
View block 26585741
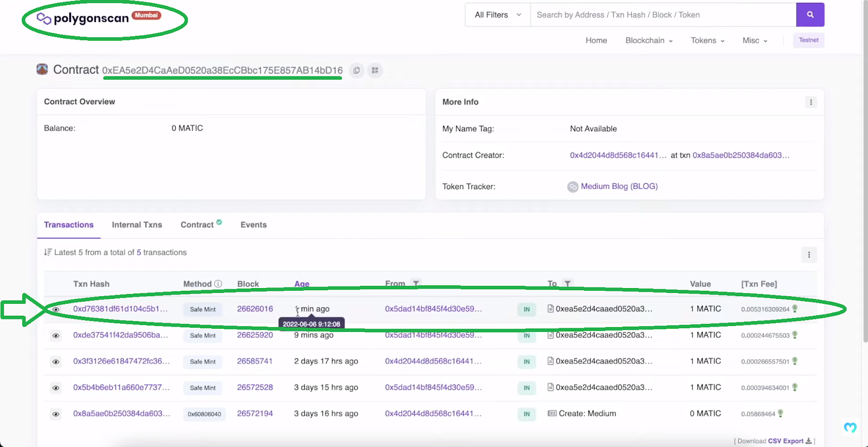click(x=255, y=361)
